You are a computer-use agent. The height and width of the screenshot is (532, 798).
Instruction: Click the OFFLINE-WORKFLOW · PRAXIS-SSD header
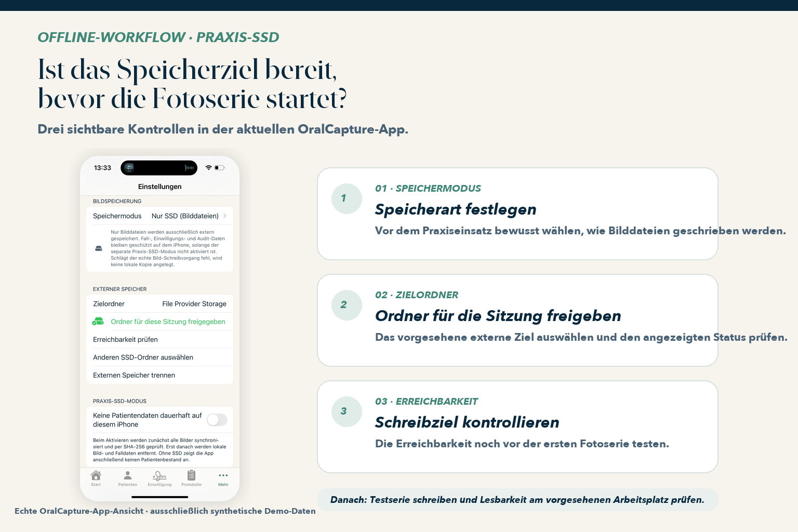pyautogui.click(x=158, y=37)
